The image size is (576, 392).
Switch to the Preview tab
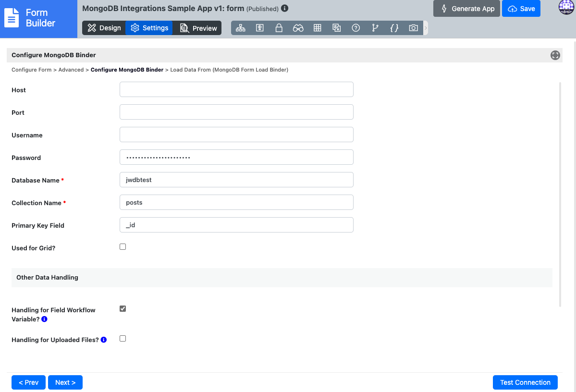coord(198,28)
